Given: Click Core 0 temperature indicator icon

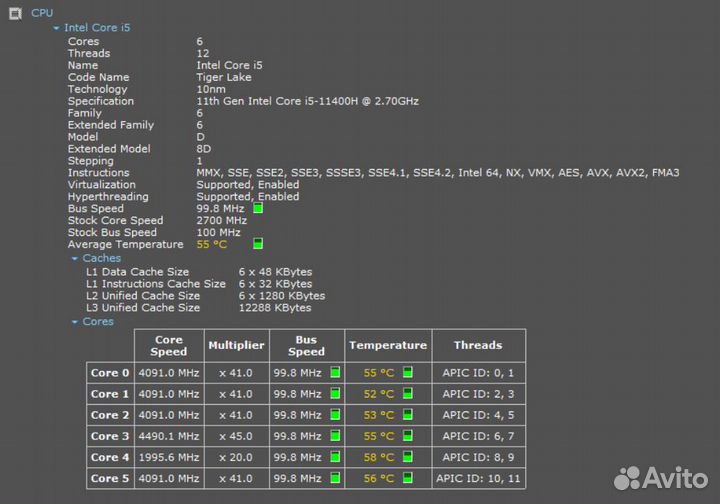Looking at the screenshot, I should (407, 372).
